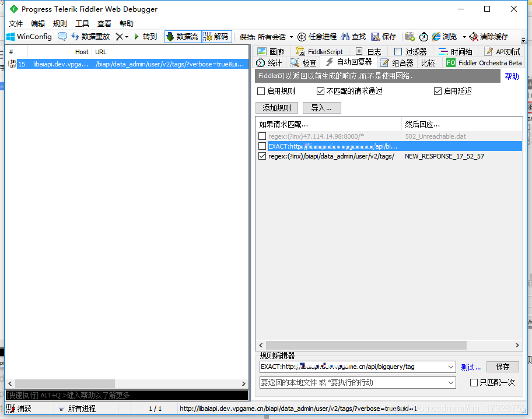Select the 自动回复器 tab
The width and height of the screenshot is (532, 419).
pos(349,62)
